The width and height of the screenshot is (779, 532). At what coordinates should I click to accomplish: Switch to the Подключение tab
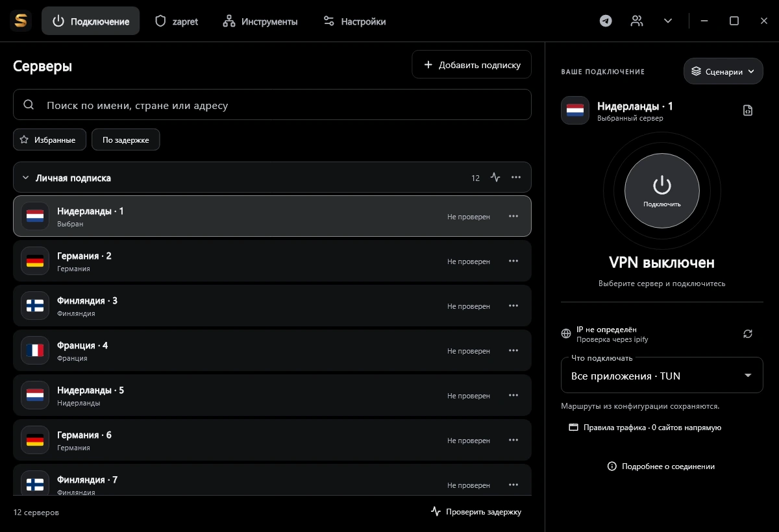tap(90, 21)
